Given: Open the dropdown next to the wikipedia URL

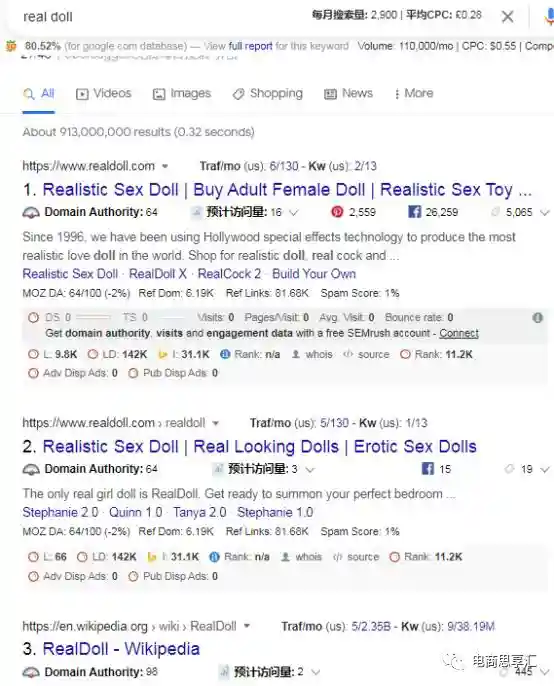Looking at the screenshot, I should pyautogui.click(x=247, y=626).
